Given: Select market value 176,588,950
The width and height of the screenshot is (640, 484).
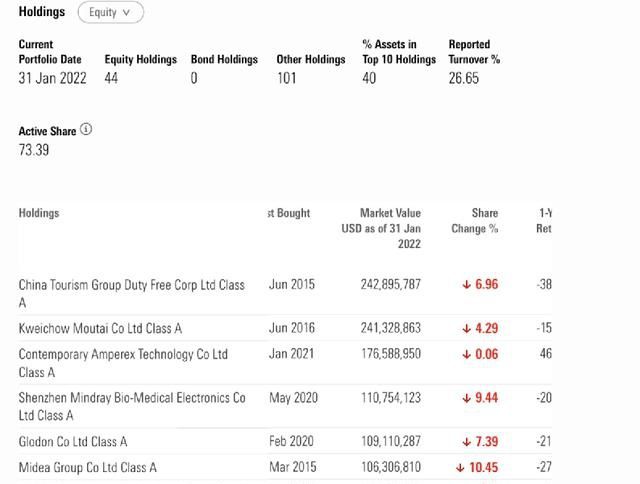Looking at the screenshot, I should pyautogui.click(x=391, y=353).
